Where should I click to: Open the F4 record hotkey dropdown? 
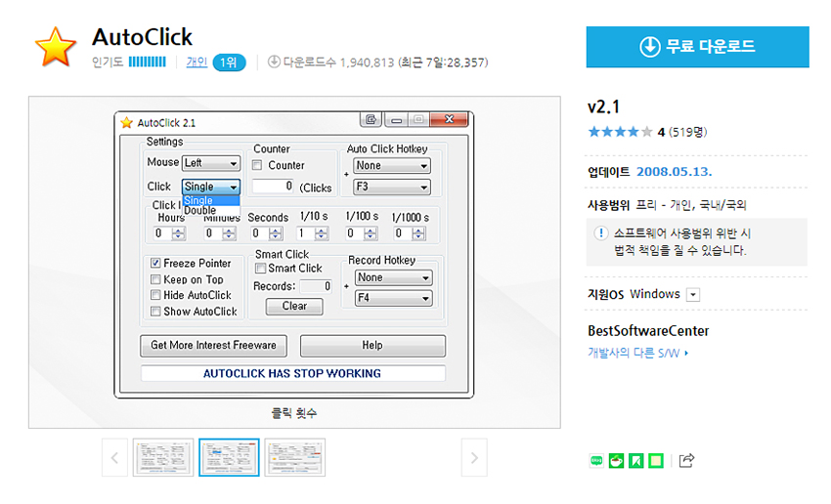click(393, 298)
